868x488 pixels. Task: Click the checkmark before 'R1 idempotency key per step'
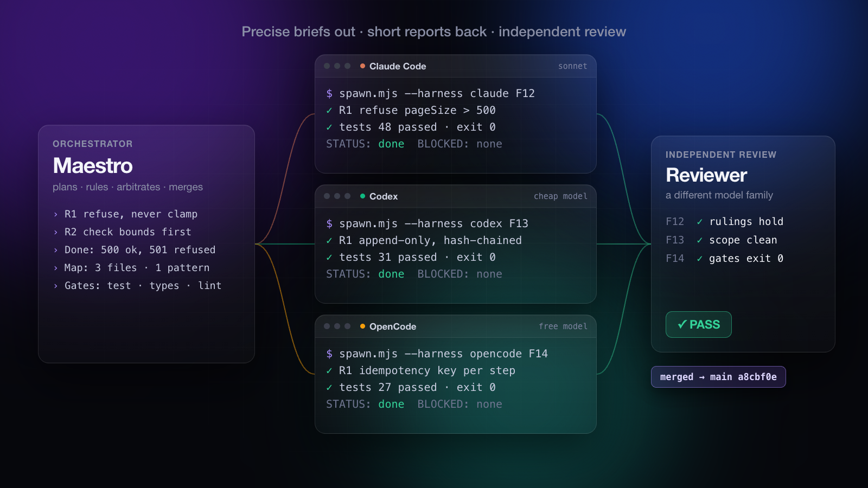(x=329, y=371)
